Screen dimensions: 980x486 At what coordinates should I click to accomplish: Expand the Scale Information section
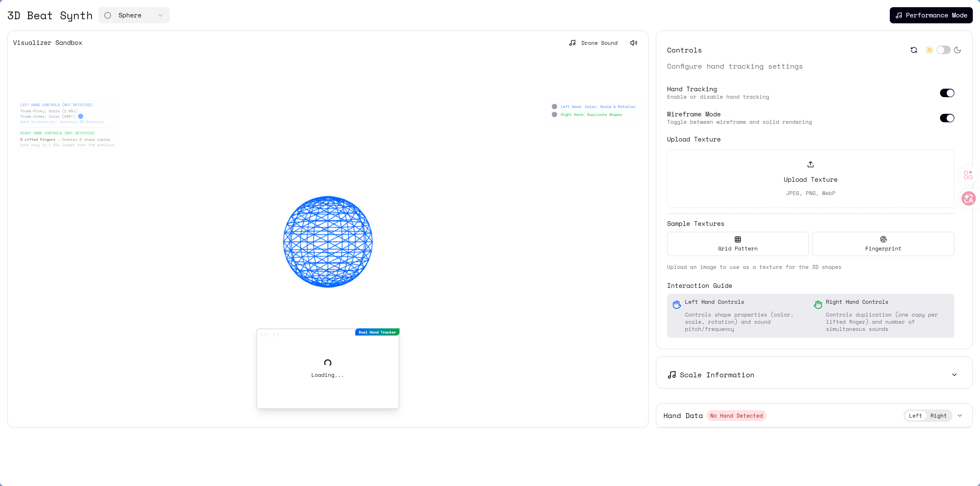tap(954, 374)
